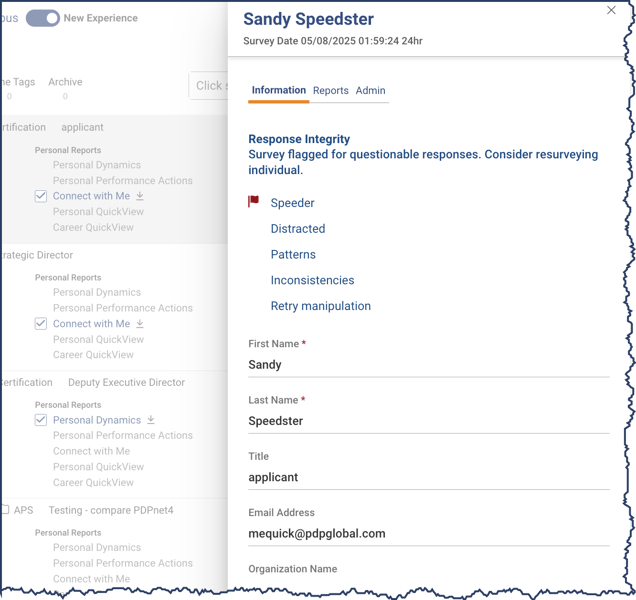The height and width of the screenshot is (600, 636).
Task: Click Personal Performance Actions under Deputy Executive Director
Action: (123, 435)
